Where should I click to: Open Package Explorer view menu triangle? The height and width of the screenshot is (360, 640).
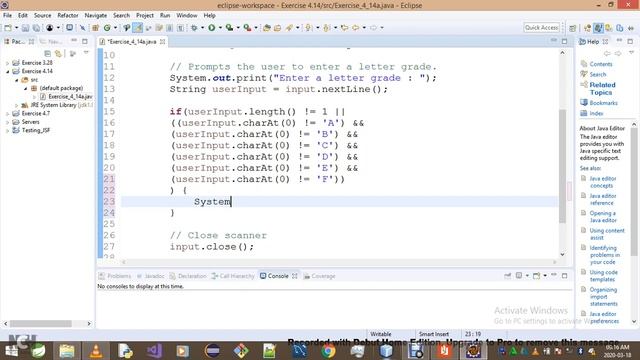[86, 53]
